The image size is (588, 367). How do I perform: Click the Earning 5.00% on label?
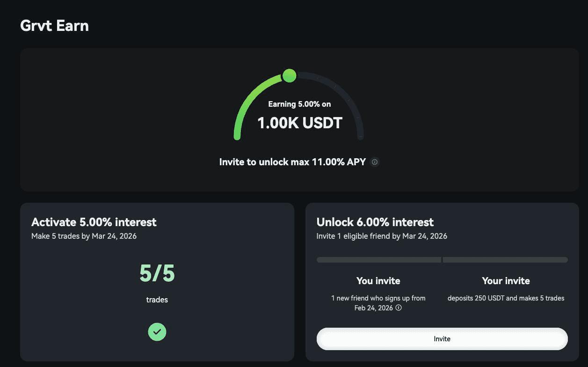coord(299,104)
